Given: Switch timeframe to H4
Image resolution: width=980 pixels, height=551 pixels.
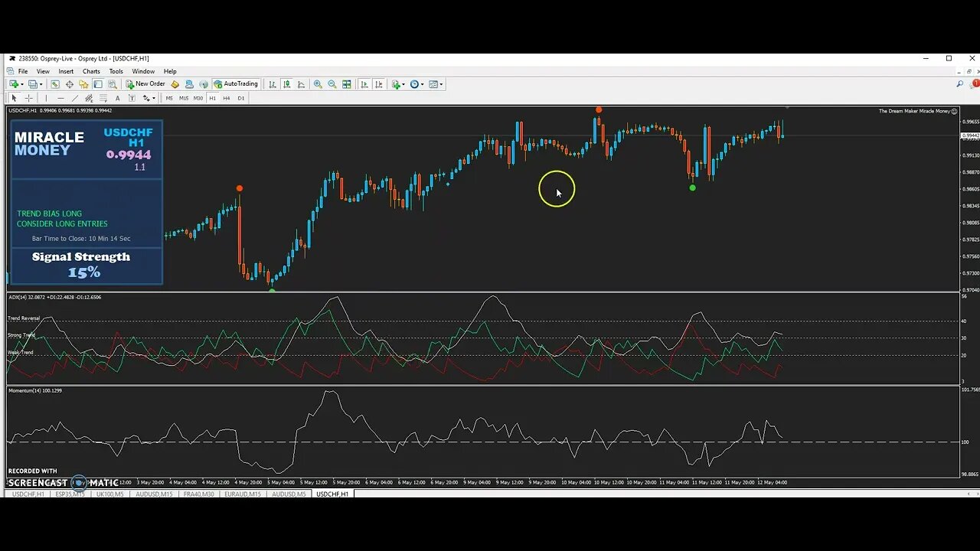Looking at the screenshot, I should [x=227, y=98].
